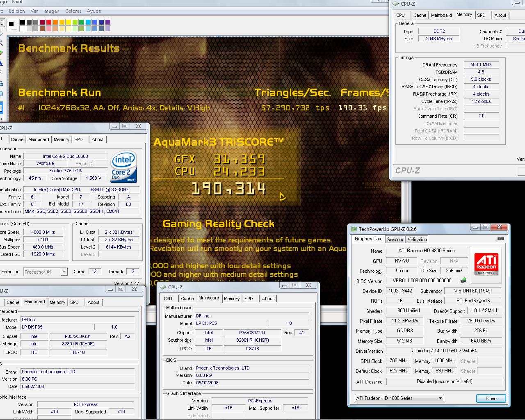Select the magnifier tool in Paint toolbox
The width and height of the screenshot is (525, 420).
[1, 43]
